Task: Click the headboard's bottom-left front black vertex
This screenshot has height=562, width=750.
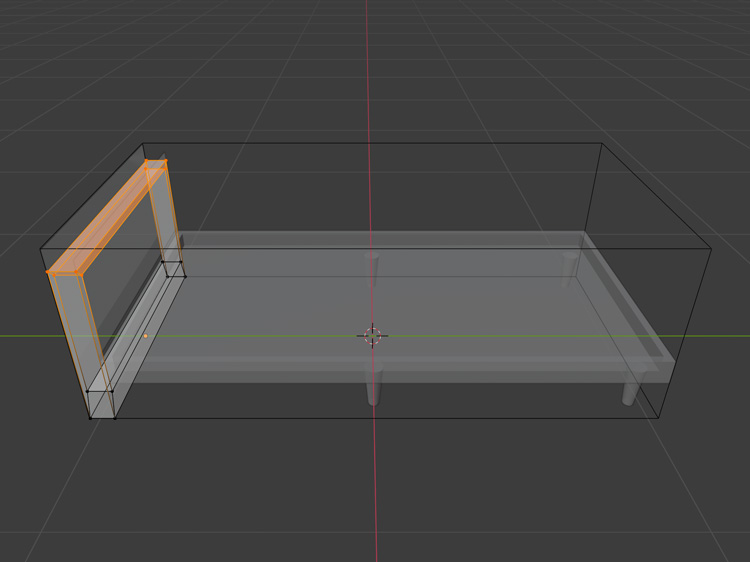Action: [x=90, y=416]
